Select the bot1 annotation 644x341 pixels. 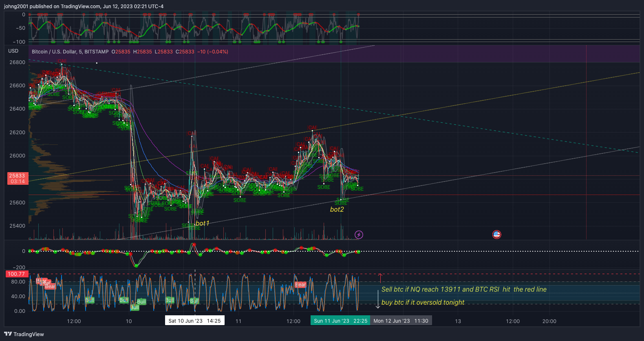tap(202, 223)
